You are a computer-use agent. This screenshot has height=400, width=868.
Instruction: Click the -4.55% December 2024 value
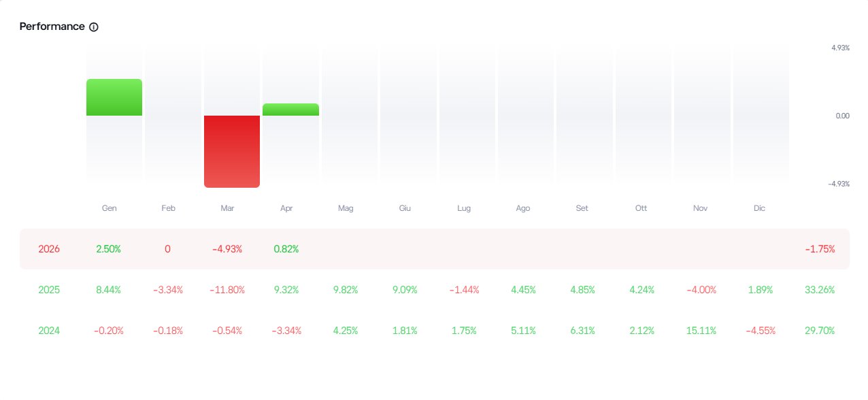coord(759,331)
